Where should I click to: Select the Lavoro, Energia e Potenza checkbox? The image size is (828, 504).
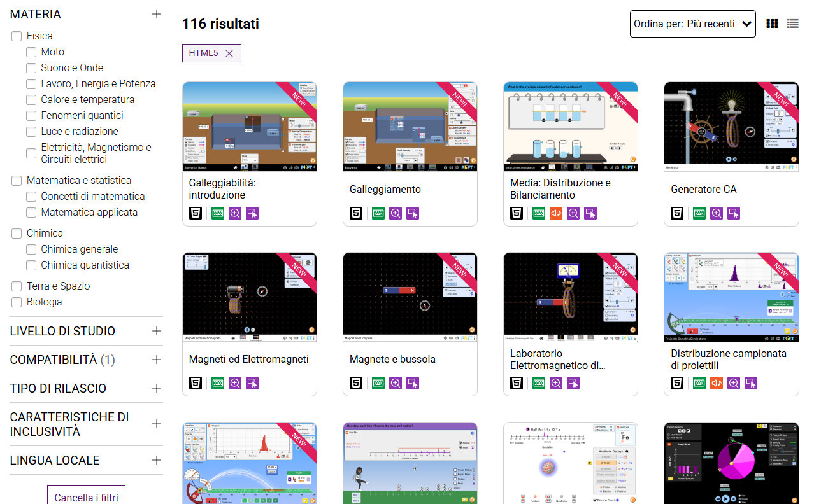click(31, 84)
